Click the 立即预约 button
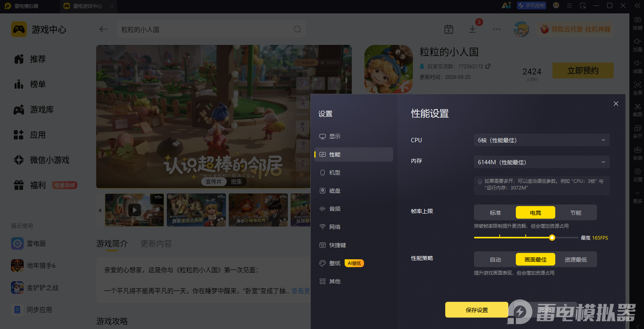 tap(583, 71)
